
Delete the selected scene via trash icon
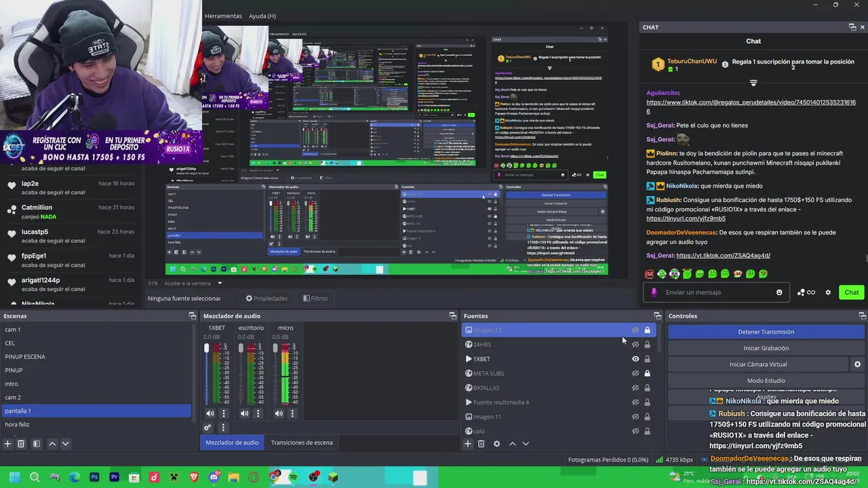tap(21, 444)
